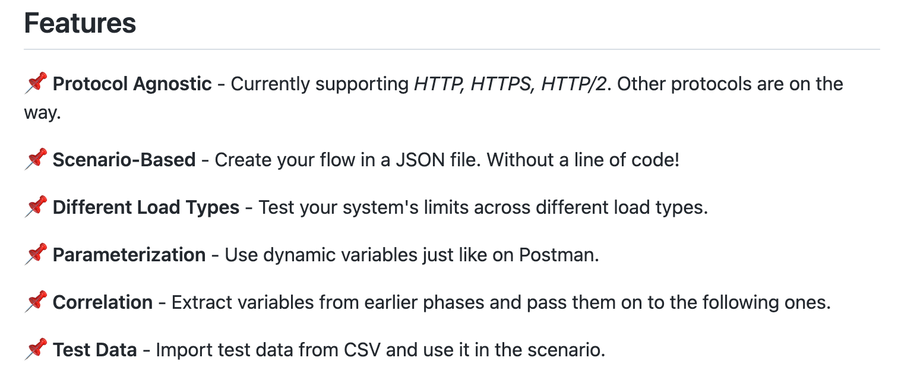Screen dimensions: 898x386
Task: Click the horizontal divider below Features heading
Action: 452,49
